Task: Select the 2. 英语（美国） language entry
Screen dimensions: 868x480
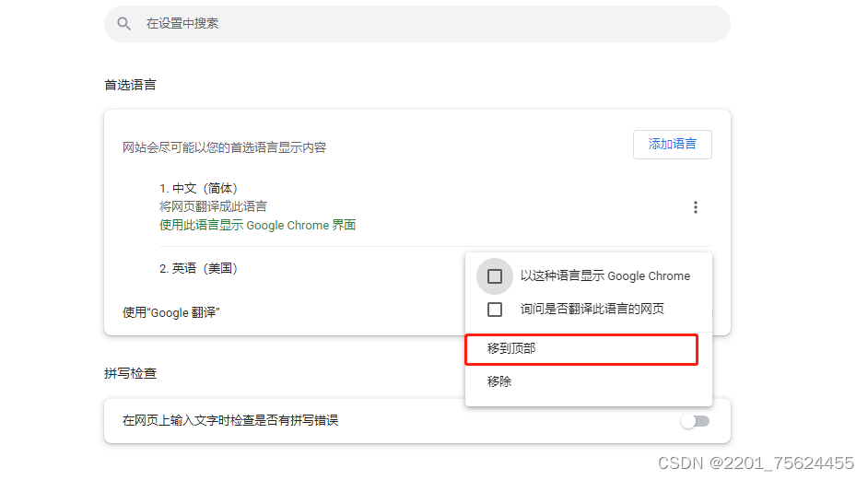Action: [198, 268]
